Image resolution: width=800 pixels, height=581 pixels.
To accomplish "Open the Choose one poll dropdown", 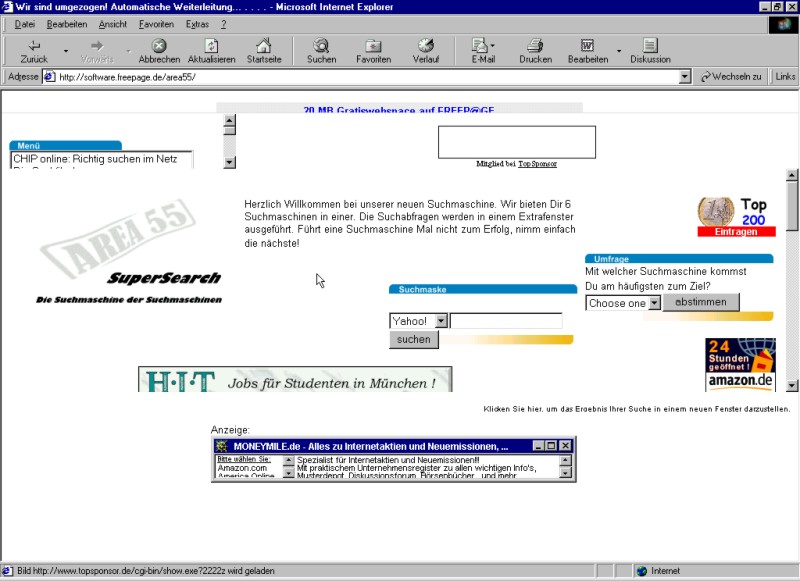I will coord(655,303).
